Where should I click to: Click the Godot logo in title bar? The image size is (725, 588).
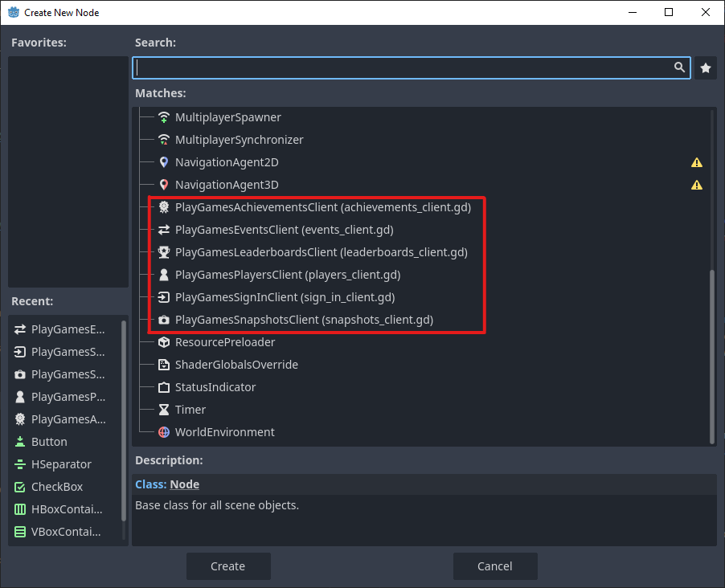point(14,13)
